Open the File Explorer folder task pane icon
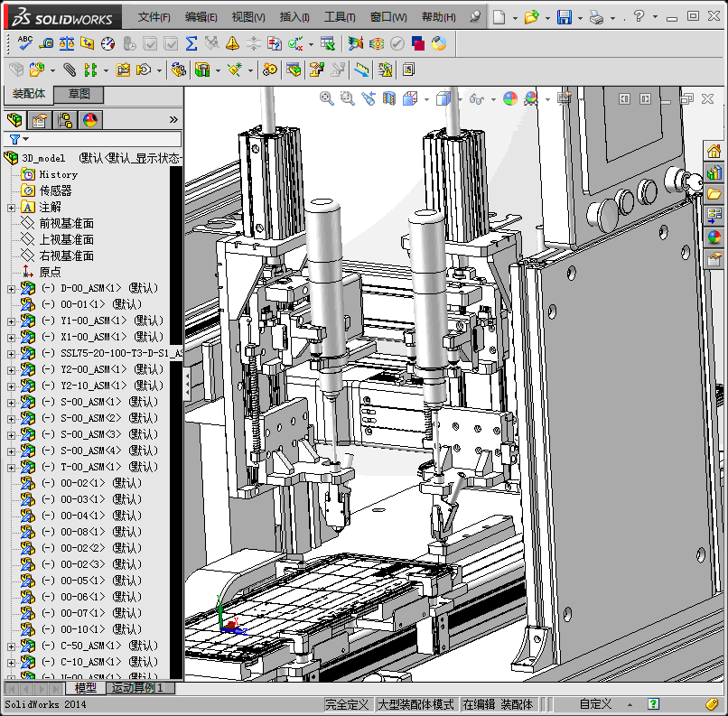Image resolution: width=728 pixels, height=716 pixels. [x=714, y=194]
